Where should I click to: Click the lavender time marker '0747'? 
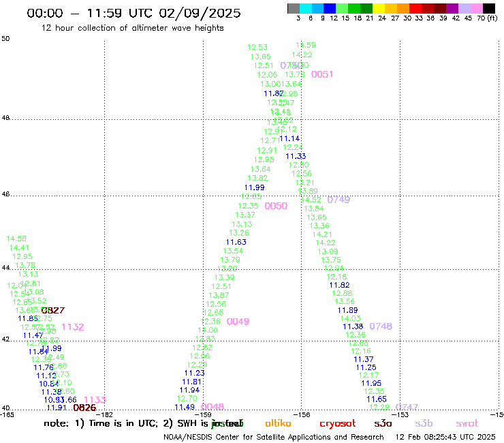coord(407,408)
